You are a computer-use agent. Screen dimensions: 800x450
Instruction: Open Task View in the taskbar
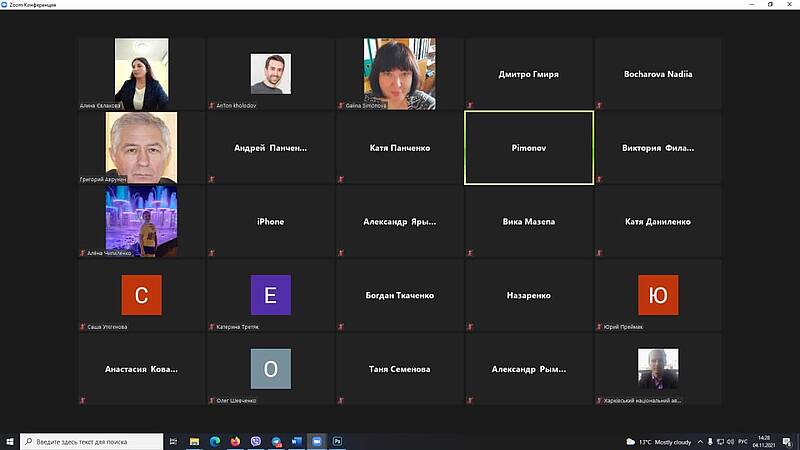[173, 441]
